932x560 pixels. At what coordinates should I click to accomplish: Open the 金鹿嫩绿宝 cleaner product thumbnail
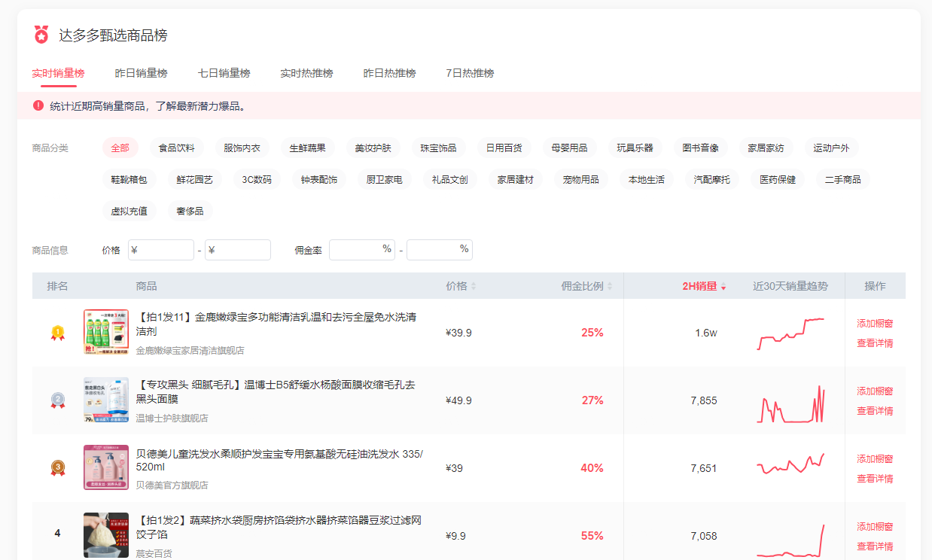pyautogui.click(x=105, y=332)
